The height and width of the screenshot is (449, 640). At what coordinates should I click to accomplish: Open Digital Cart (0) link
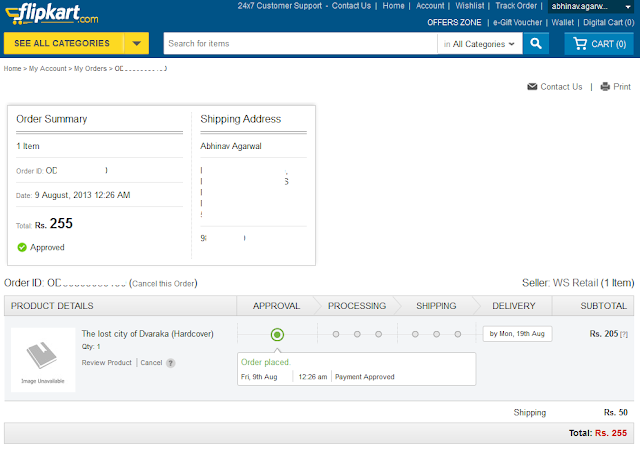pos(609,22)
